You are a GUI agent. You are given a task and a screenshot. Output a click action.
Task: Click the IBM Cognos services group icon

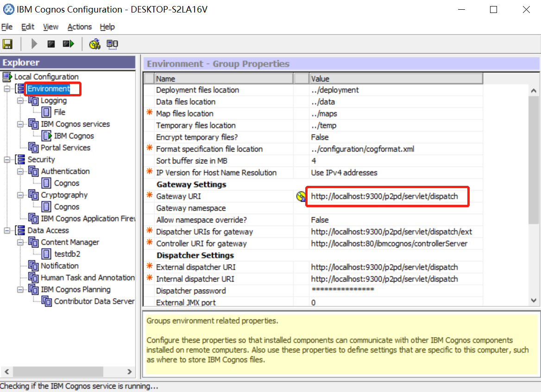(33, 124)
